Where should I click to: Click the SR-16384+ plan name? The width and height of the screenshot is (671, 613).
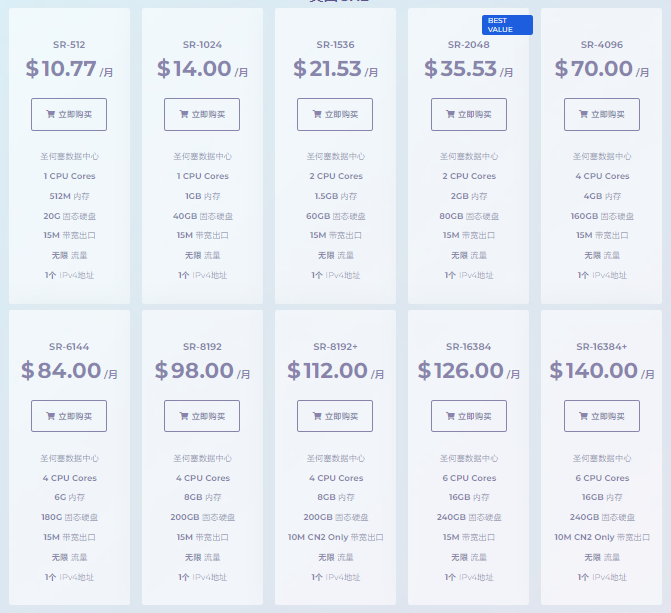click(x=602, y=347)
